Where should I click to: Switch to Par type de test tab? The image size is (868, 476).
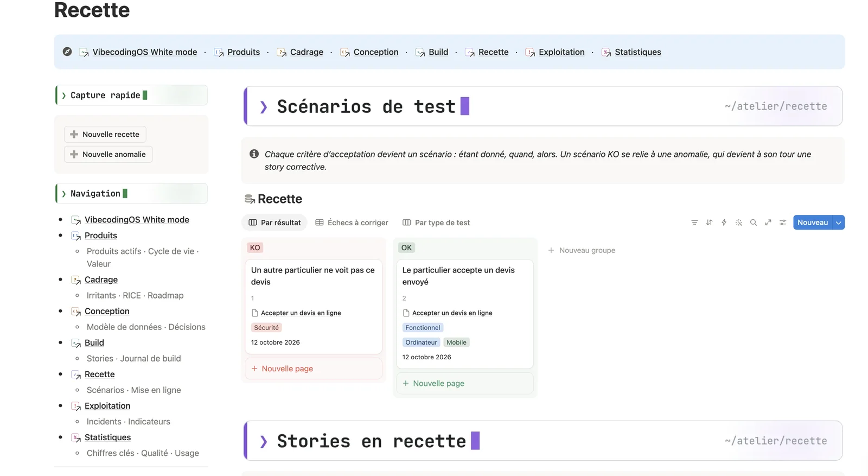pyautogui.click(x=436, y=223)
